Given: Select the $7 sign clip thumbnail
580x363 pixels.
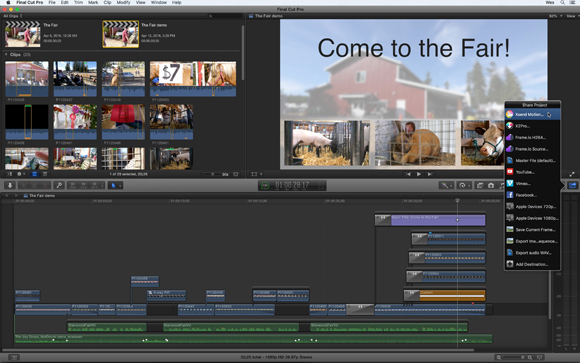Looking at the screenshot, I should tap(193, 79).
